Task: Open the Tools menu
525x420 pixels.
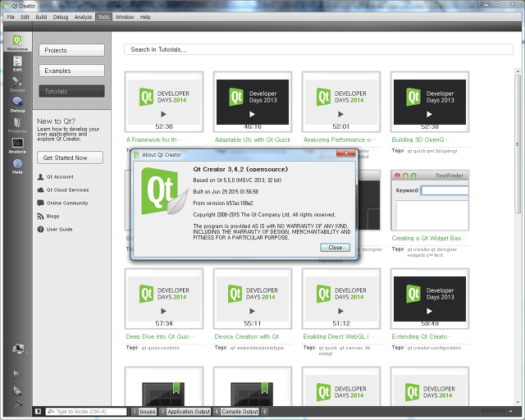Action: point(103,16)
